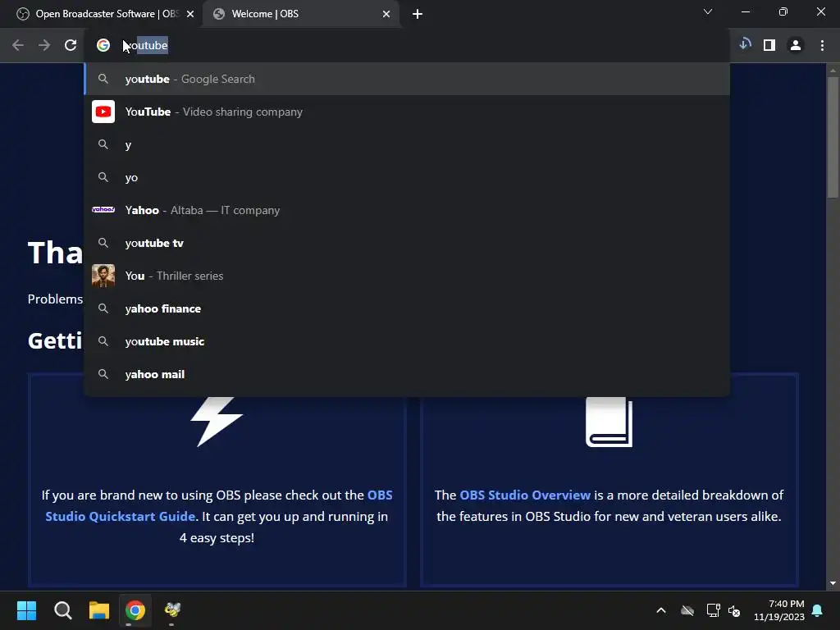Click the bee app taskbar icon

pyautogui.click(x=172, y=609)
